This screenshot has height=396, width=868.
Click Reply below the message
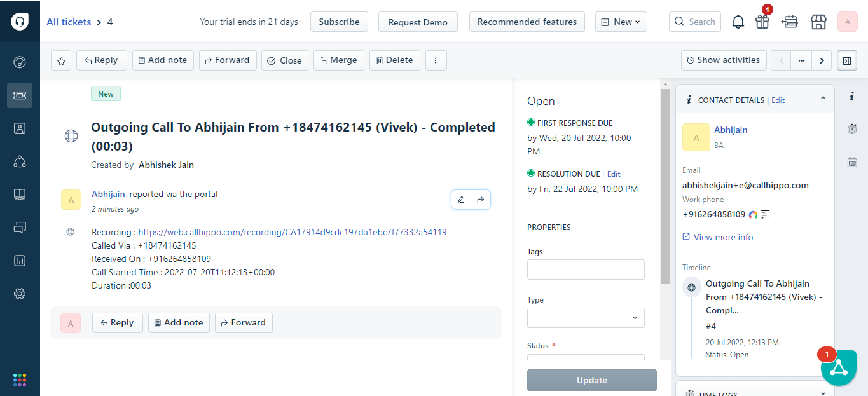pyautogui.click(x=118, y=323)
